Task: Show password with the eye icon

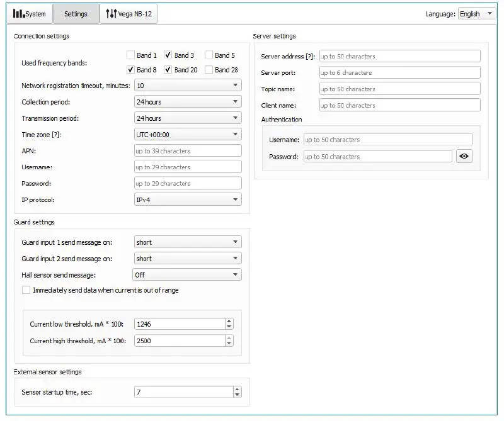Action: tap(464, 157)
